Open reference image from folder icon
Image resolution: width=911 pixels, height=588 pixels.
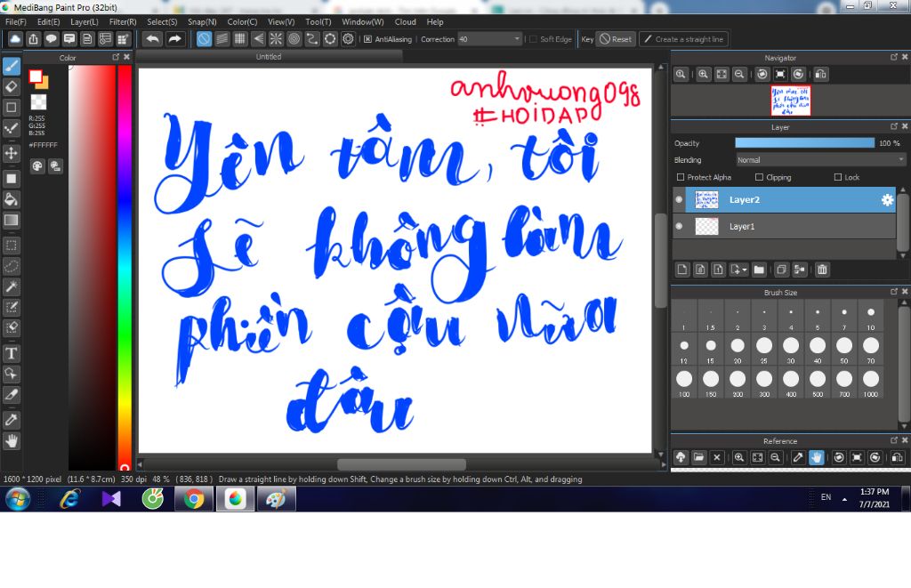699,457
